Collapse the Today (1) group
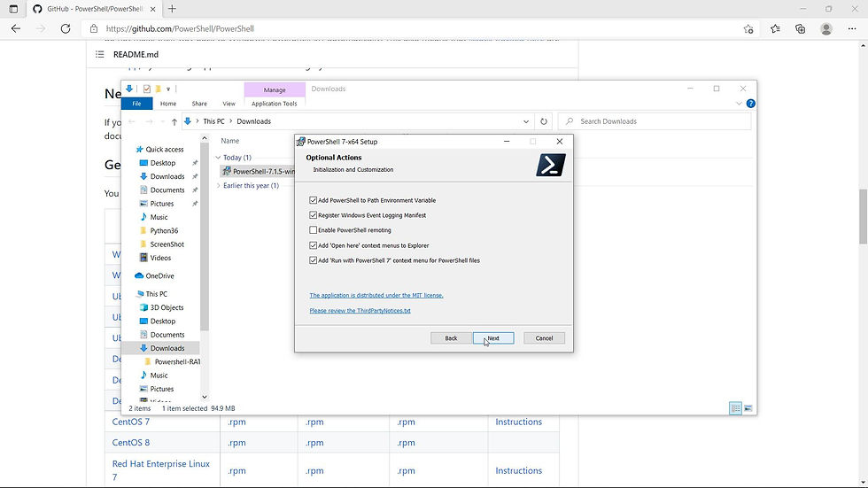Viewport: 868px width, 488px height. click(218, 158)
